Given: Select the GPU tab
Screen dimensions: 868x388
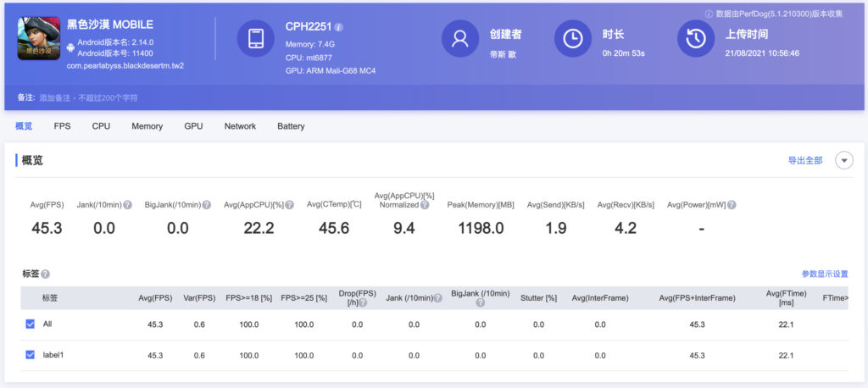Looking at the screenshot, I should pyautogui.click(x=194, y=126).
